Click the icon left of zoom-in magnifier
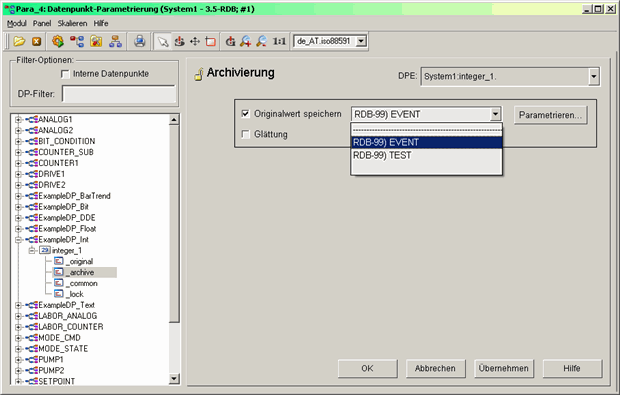Screen dimensions: 620x395 (230, 41)
